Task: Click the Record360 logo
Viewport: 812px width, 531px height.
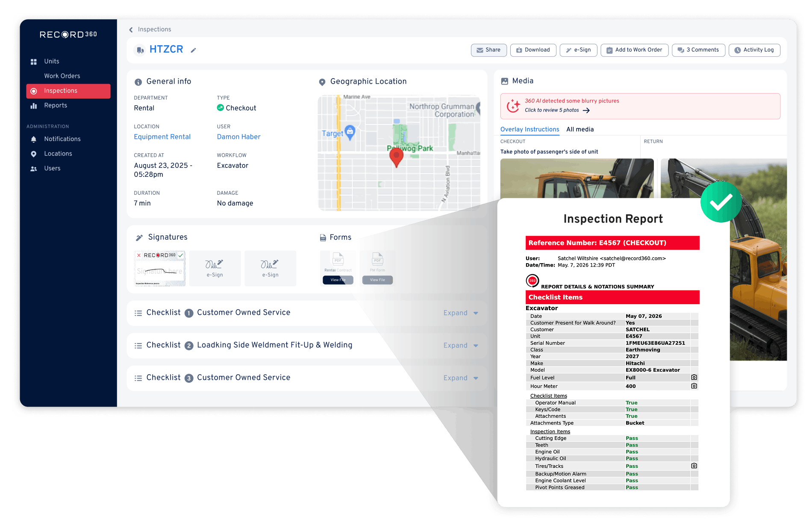Action: [x=68, y=35]
